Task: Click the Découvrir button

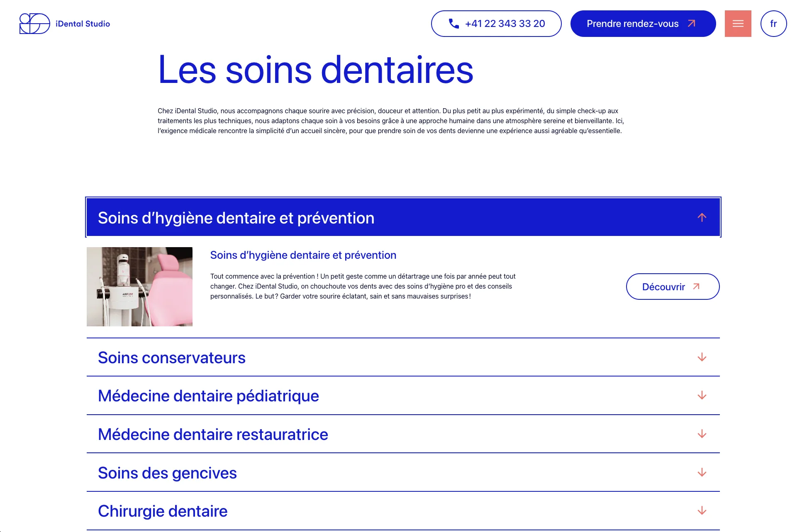Action: coord(672,286)
